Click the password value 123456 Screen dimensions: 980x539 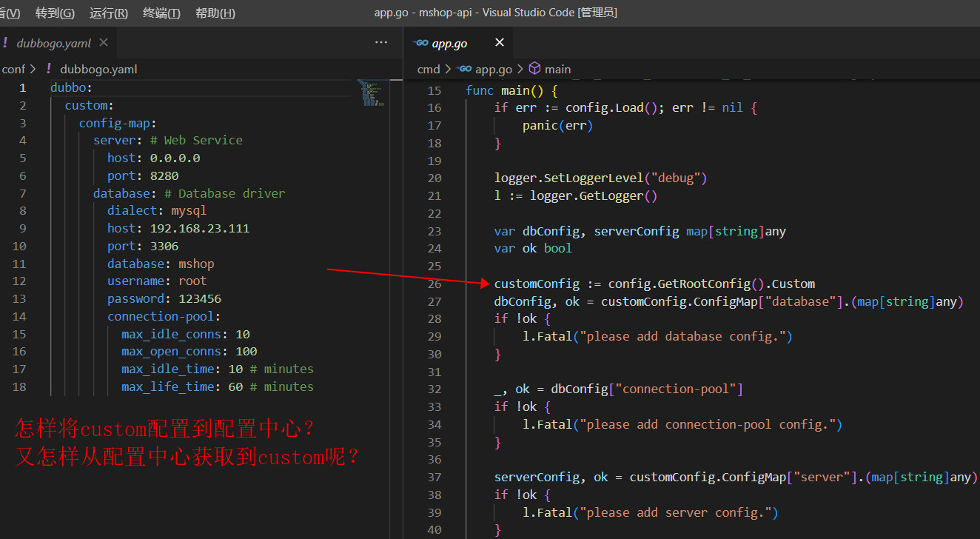pos(200,299)
